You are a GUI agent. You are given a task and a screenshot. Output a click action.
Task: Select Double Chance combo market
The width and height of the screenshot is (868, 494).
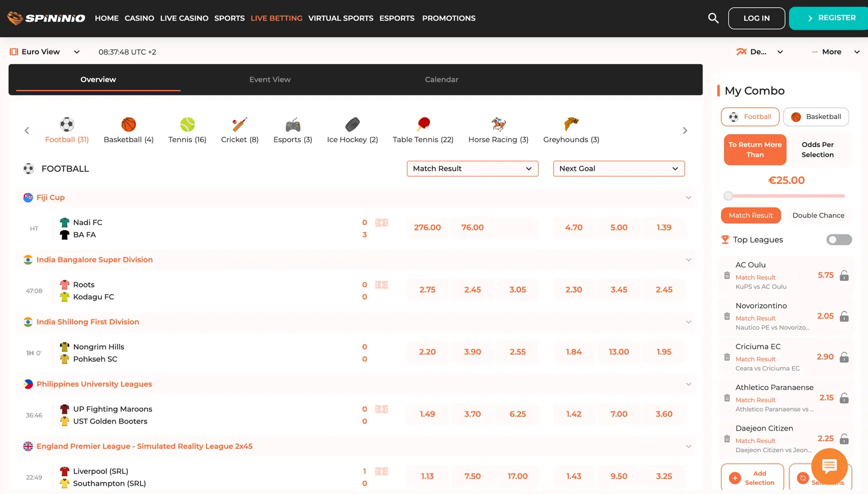click(x=818, y=215)
